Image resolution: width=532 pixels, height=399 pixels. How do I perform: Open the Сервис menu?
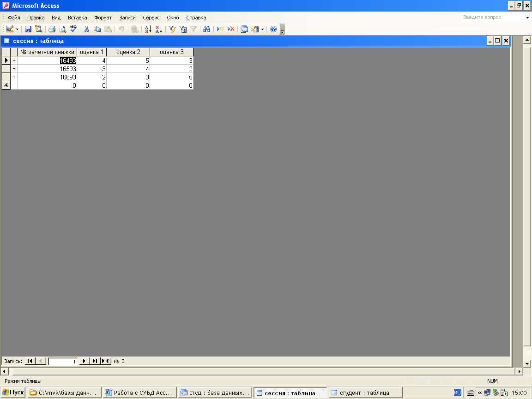(x=151, y=18)
